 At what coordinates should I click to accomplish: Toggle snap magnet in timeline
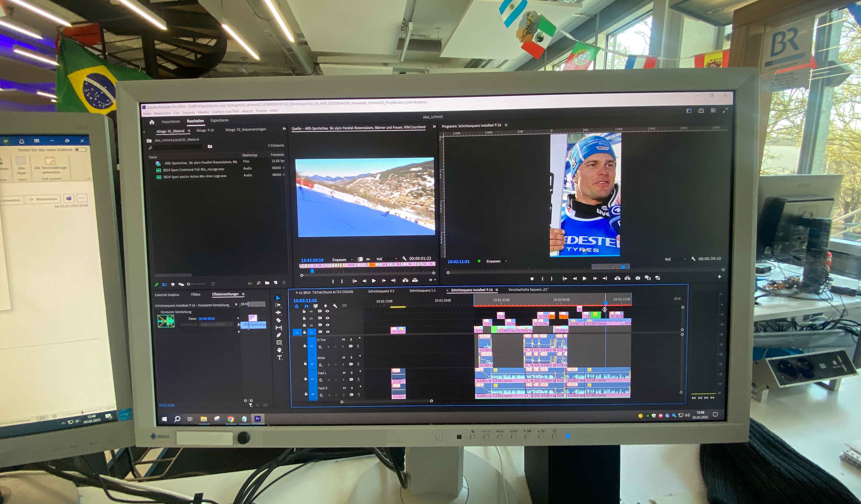pyautogui.click(x=306, y=306)
